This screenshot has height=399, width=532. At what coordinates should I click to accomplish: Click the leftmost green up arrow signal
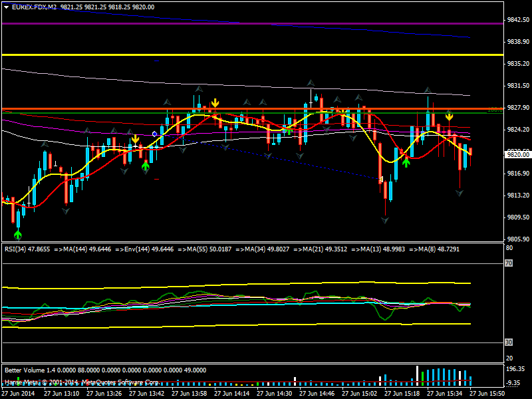click(18, 233)
